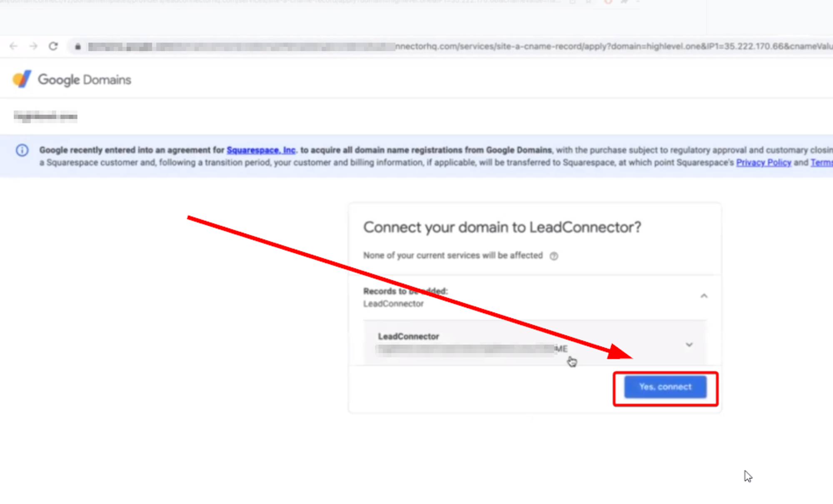Viewport: 833px width, 504px height.
Task: Expand the LeadConnector record details
Action: pyautogui.click(x=689, y=345)
